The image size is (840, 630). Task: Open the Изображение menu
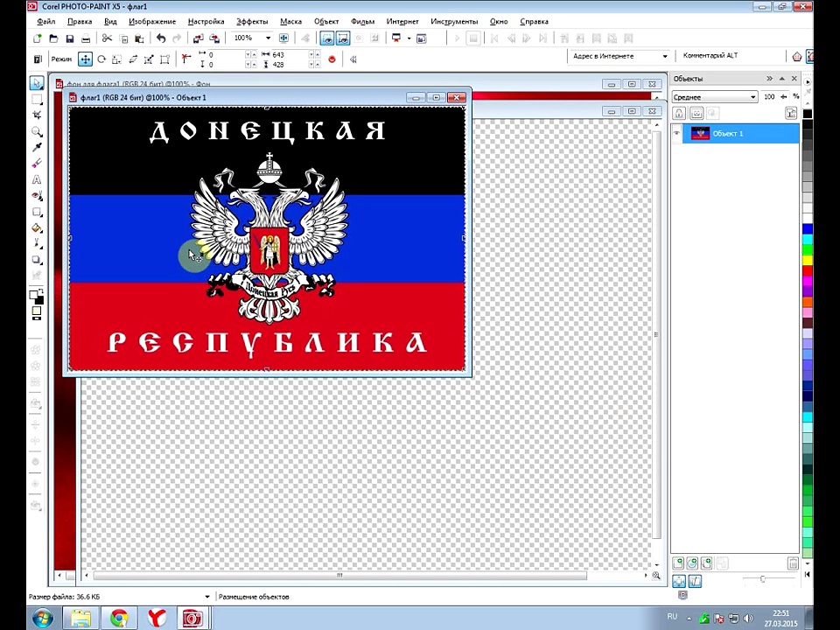click(x=152, y=21)
